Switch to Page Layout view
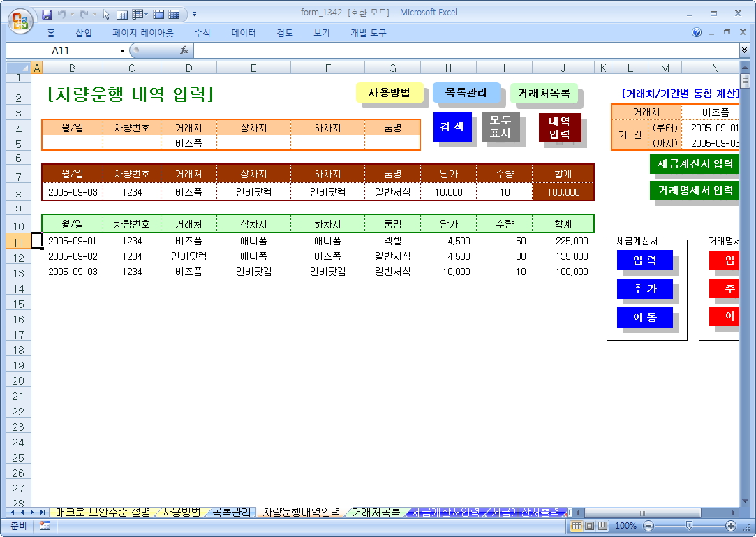 coord(589,525)
